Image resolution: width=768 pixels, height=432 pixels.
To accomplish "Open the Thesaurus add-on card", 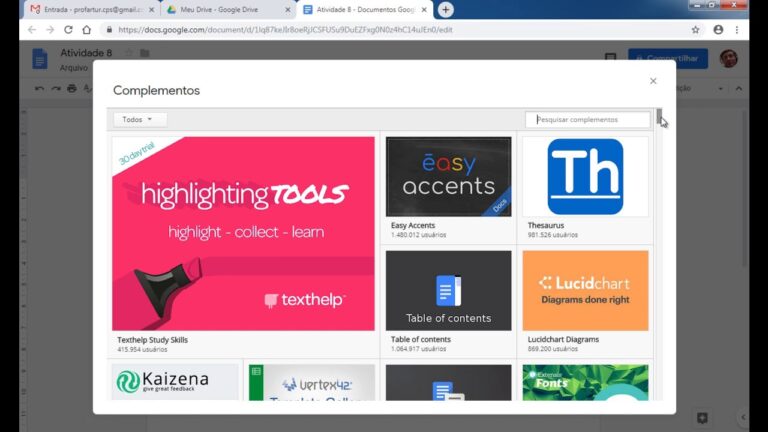I will point(585,177).
